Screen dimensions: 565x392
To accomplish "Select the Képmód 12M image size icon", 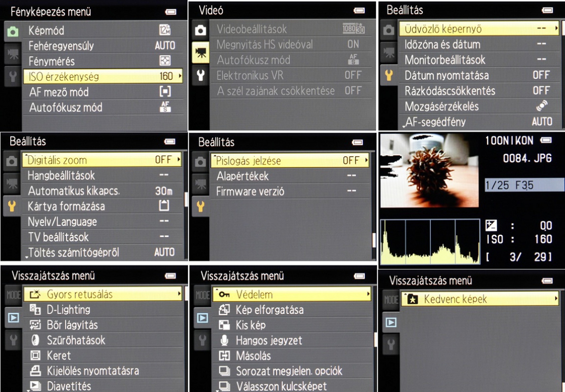I will pos(165,30).
